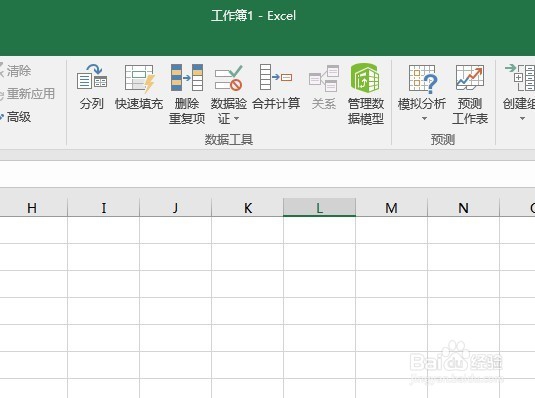Expand the 创建组 dropdown arrow
Viewport: 535px width, 398px height.
(522, 119)
